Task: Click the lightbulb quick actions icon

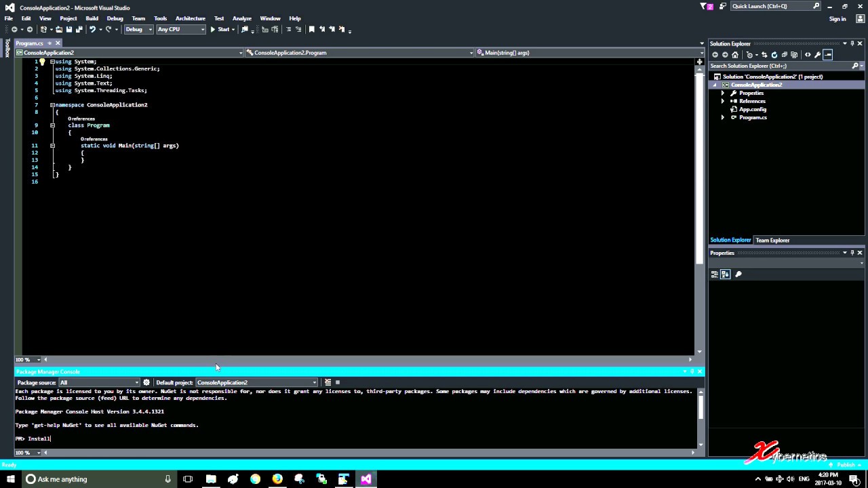Action: pyautogui.click(x=42, y=62)
